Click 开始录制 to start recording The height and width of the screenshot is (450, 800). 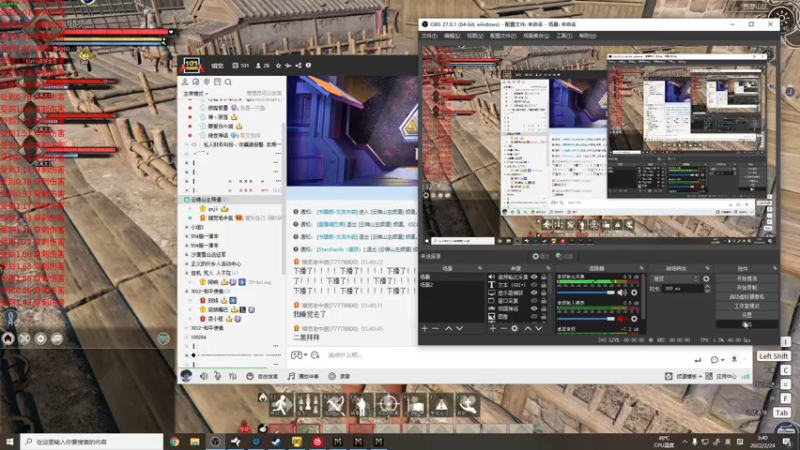click(746, 287)
